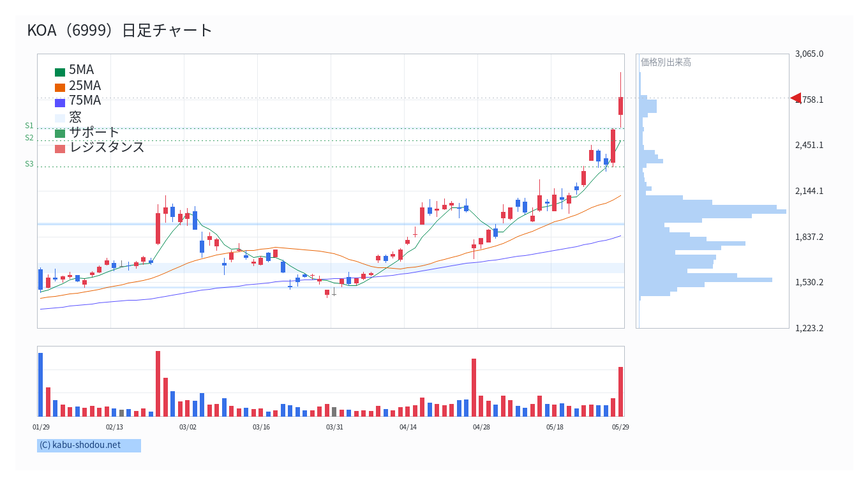Select the 窓 legend label
The width and height of the screenshot is (868, 485).
(x=75, y=117)
